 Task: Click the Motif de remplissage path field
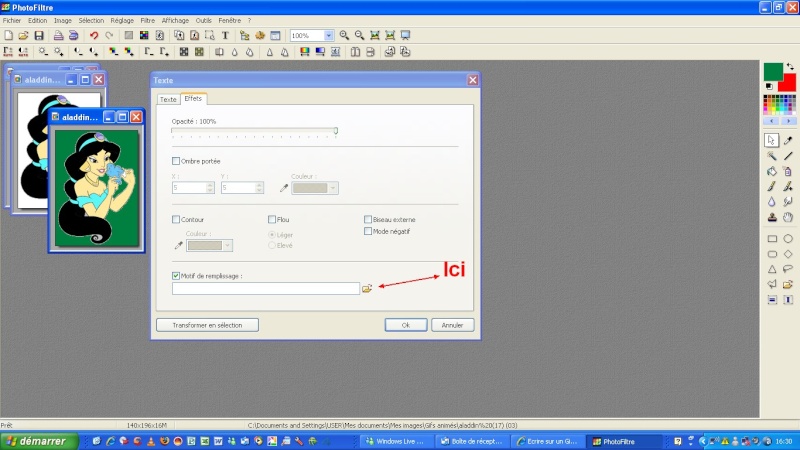[x=266, y=289]
